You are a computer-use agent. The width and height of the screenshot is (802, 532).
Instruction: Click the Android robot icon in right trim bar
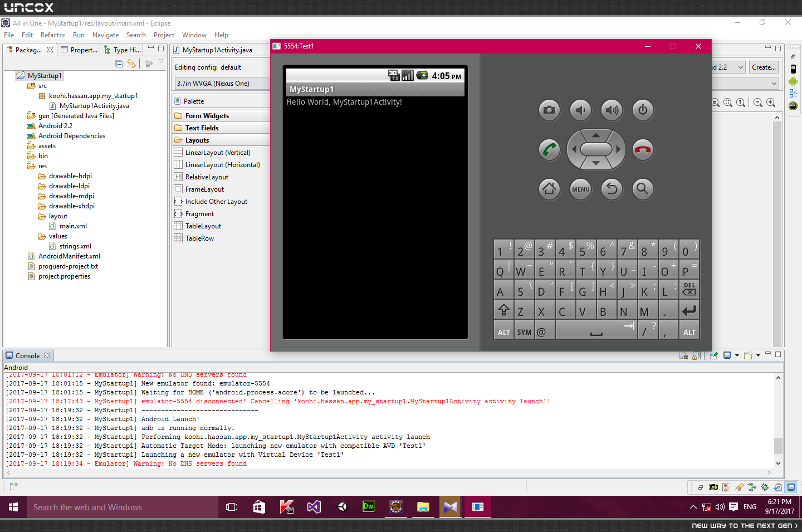point(793,81)
